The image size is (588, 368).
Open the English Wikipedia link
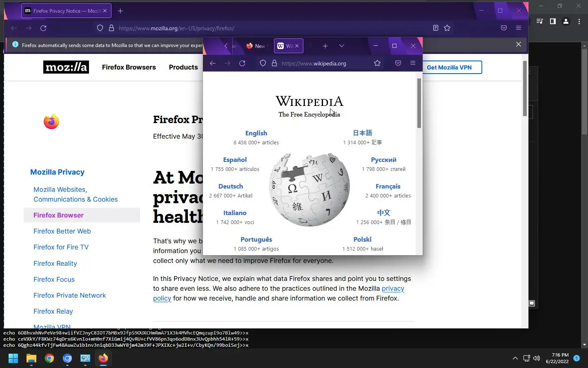point(256,133)
